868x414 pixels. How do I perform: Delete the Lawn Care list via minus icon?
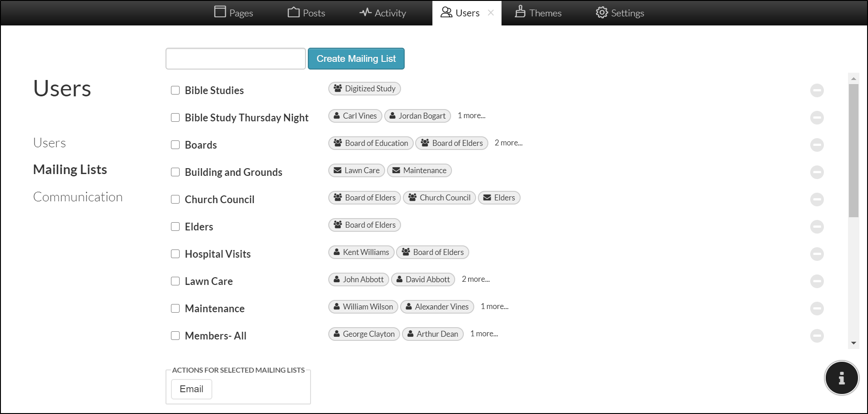coord(817,281)
